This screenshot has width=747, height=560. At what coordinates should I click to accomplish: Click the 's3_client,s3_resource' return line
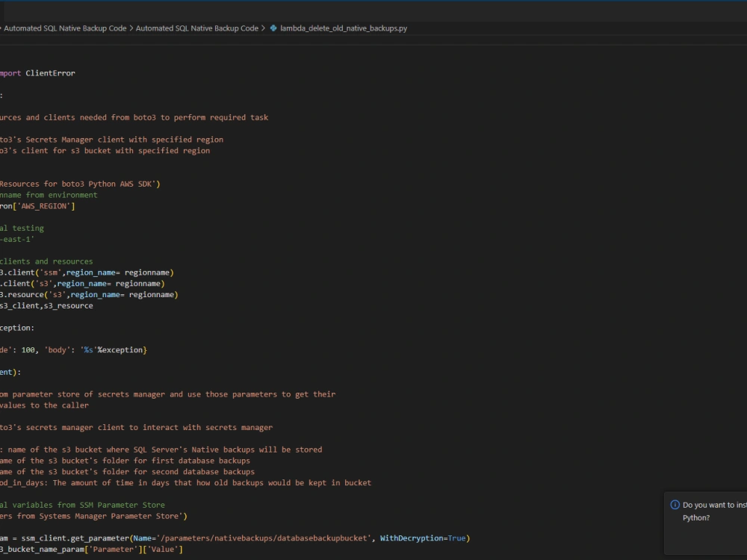pyautogui.click(x=46, y=305)
